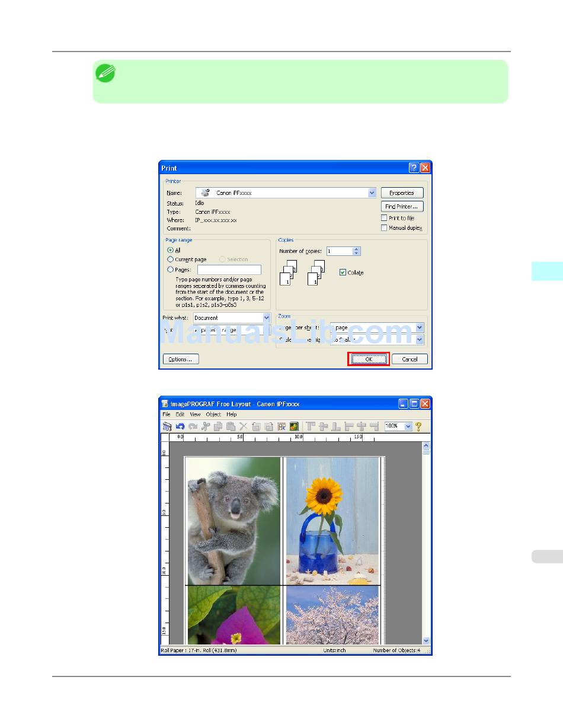This screenshot has width=563, height=728.
Task: Click the green image icon in toolbar
Action: point(294,426)
